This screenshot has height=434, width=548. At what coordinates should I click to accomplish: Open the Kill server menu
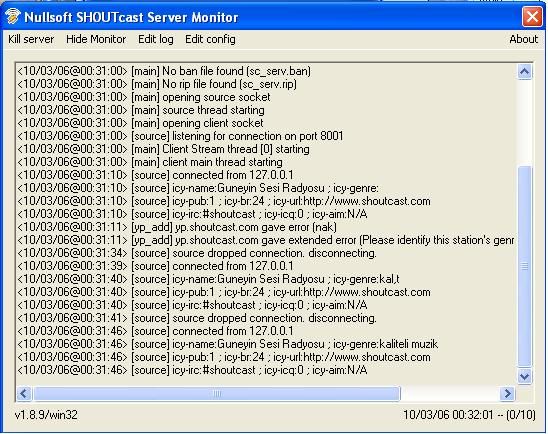pos(31,39)
